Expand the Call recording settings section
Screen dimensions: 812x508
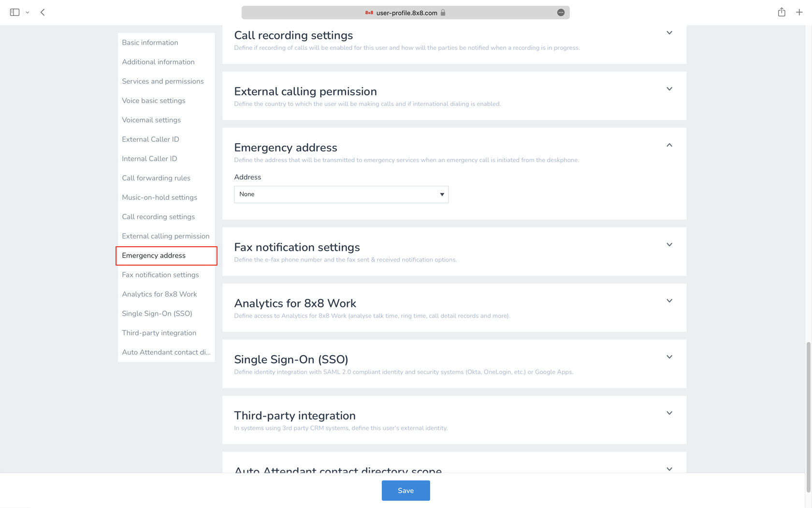click(669, 33)
